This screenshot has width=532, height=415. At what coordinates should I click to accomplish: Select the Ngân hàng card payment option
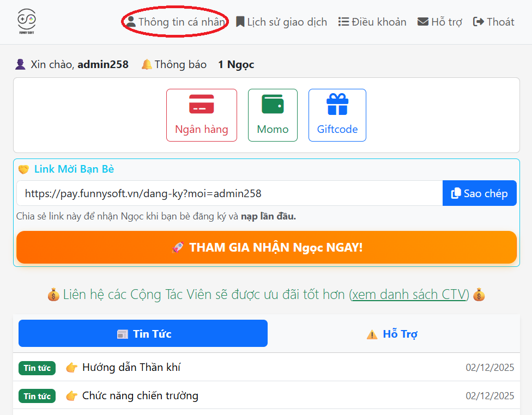201,115
